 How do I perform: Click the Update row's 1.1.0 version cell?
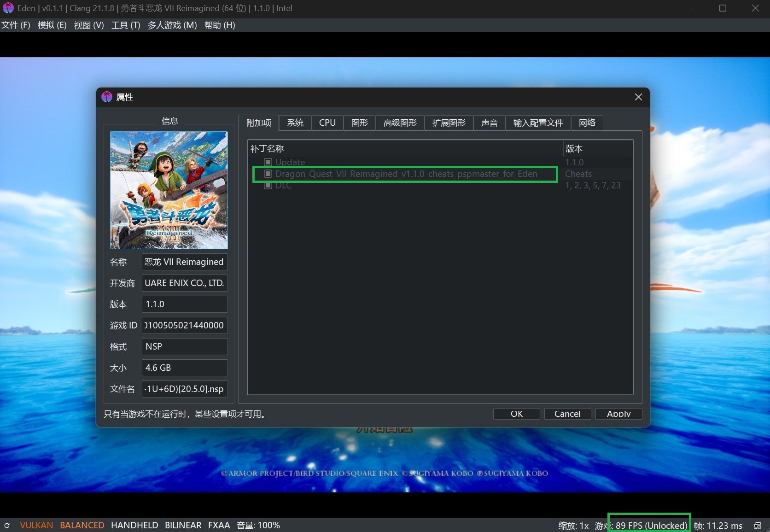(x=574, y=162)
